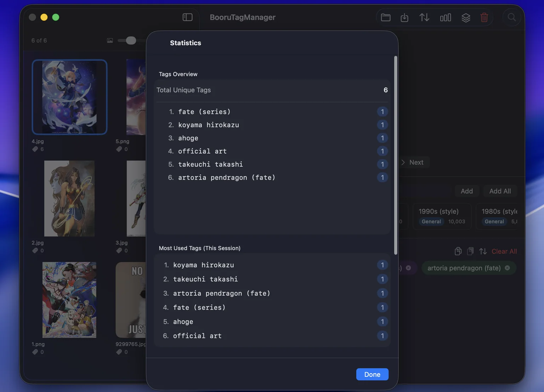This screenshot has width=544, height=392.
Task: Click the tag icon under 3.jpg
Action: click(119, 250)
